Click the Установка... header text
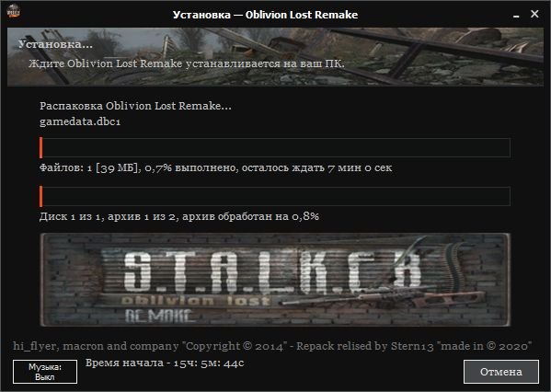Screen dimensions: 551x392 click(x=55, y=45)
